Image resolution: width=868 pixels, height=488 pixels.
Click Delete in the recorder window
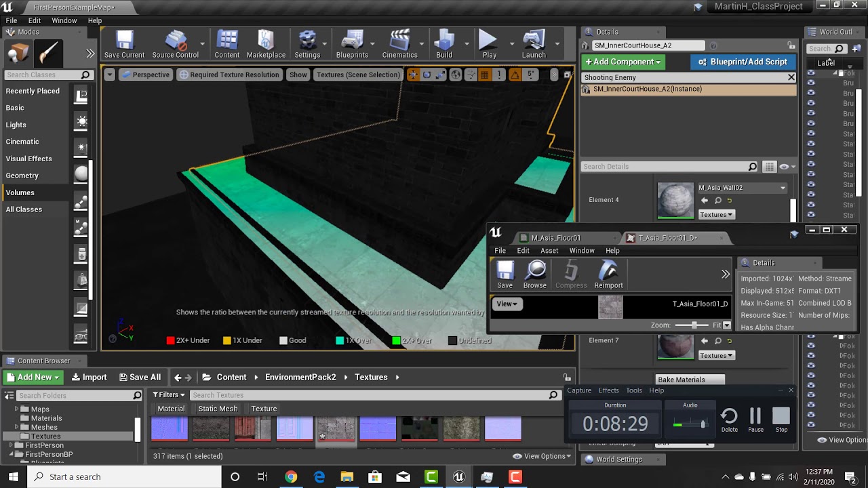click(730, 420)
